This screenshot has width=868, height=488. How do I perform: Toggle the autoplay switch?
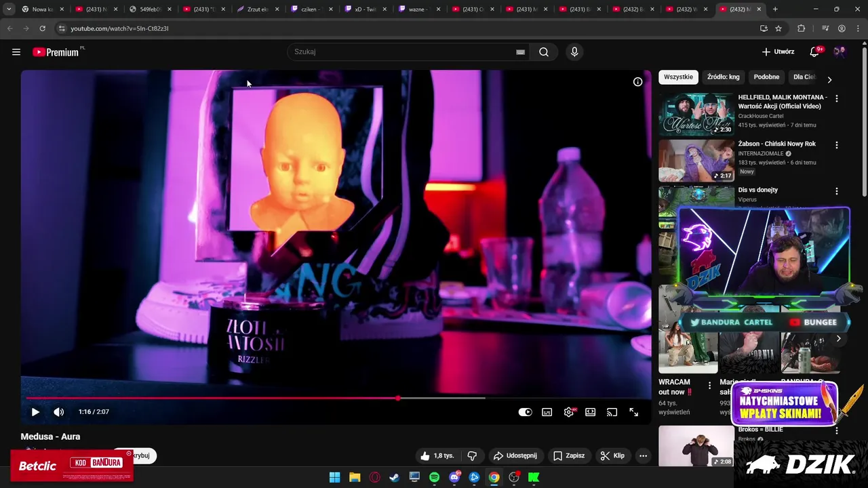pos(526,412)
